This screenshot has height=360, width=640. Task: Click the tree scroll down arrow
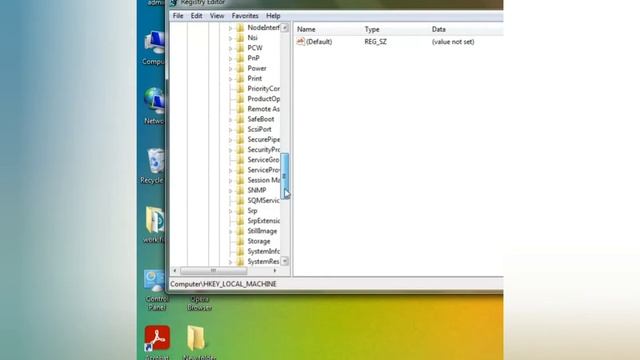(285, 261)
